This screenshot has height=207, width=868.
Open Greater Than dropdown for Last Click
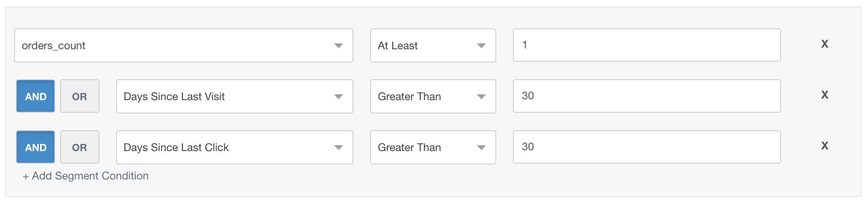pos(433,147)
